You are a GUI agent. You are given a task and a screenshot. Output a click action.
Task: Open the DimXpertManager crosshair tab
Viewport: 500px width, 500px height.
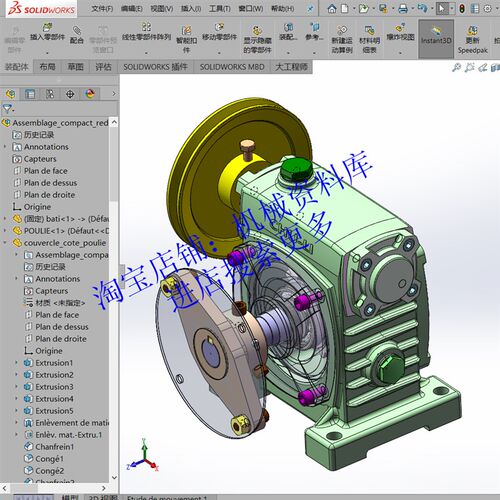(x=70, y=94)
